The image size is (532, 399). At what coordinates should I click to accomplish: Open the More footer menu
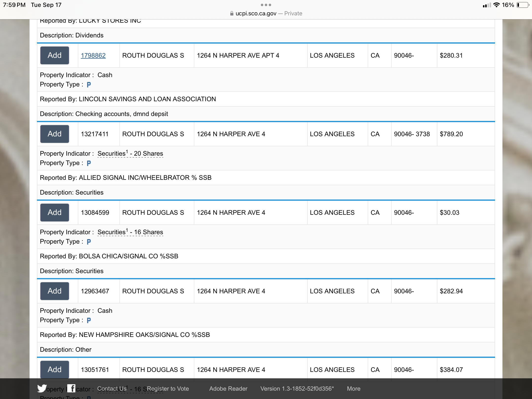click(x=354, y=388)
